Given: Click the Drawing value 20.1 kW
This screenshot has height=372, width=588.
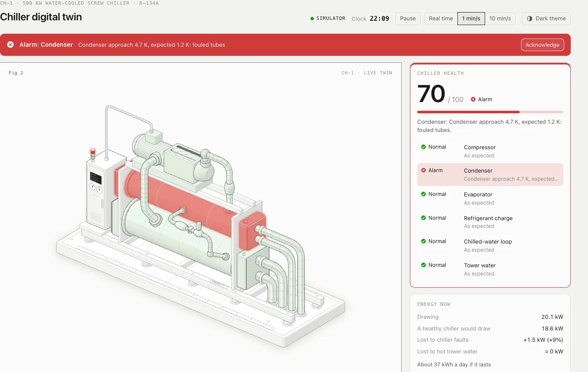Looking at the screenshot, I should point(552,317).
